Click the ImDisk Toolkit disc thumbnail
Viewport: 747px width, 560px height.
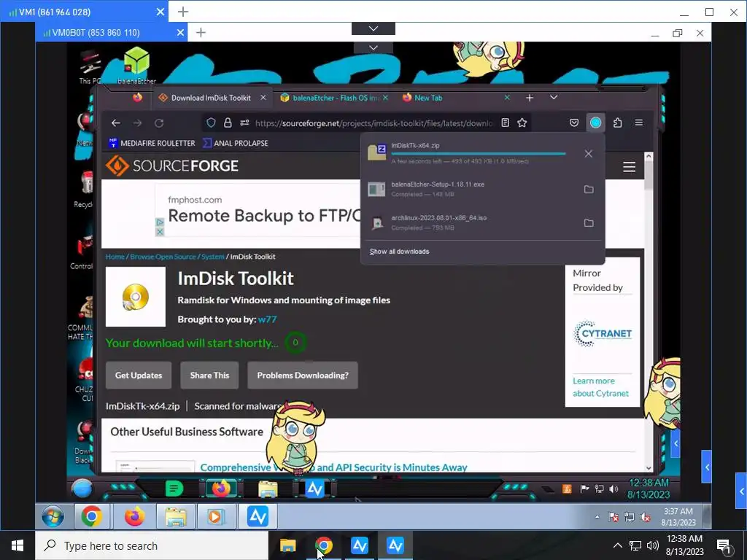[x=136, y=297]
